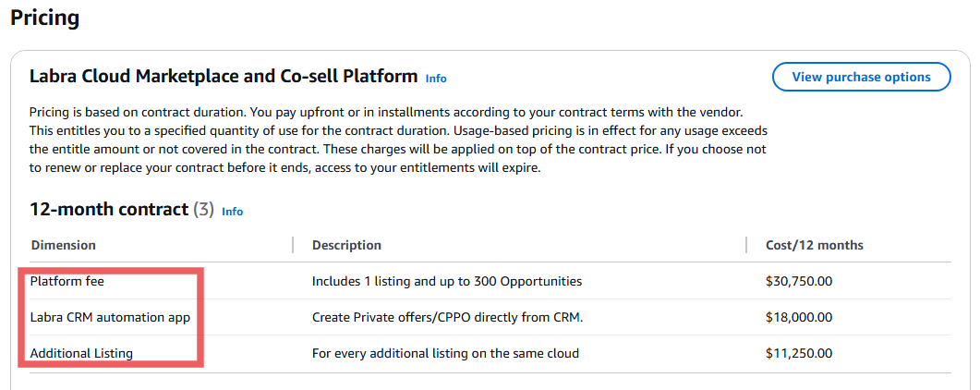Select the Cost/12 months column header
Screen dimensions: 980x390
(815, 245)
